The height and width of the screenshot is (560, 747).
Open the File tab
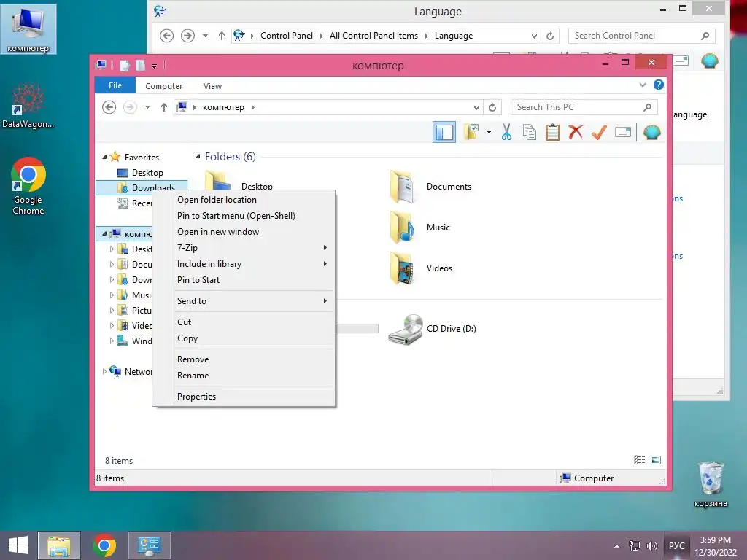coord(115,85)
